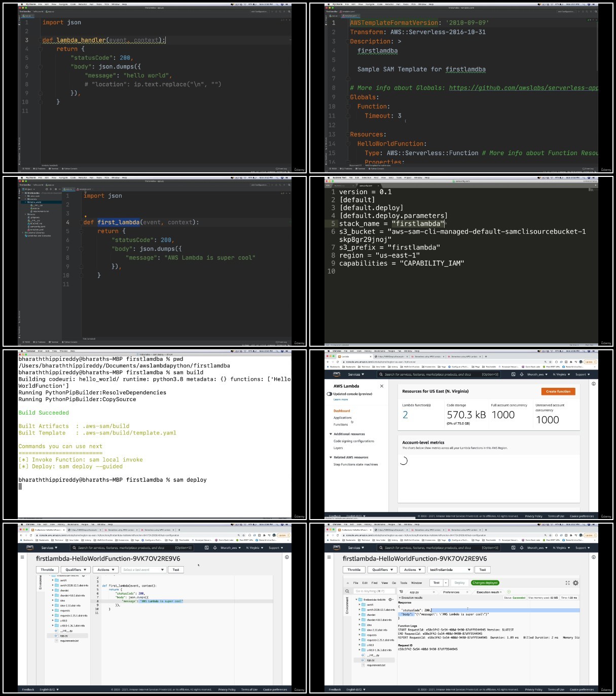
Task: Click the orange Create function button
Action: 558,391
